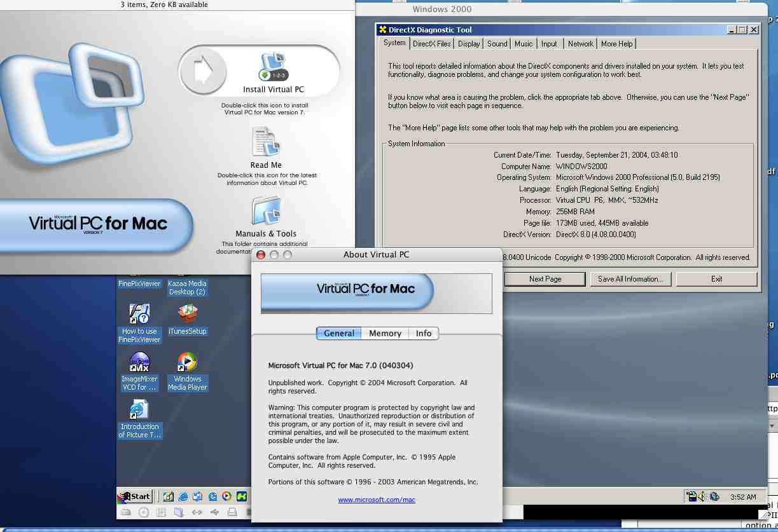Click the hard drive status icon
778x532 pixels.
[x=126, y=512]
